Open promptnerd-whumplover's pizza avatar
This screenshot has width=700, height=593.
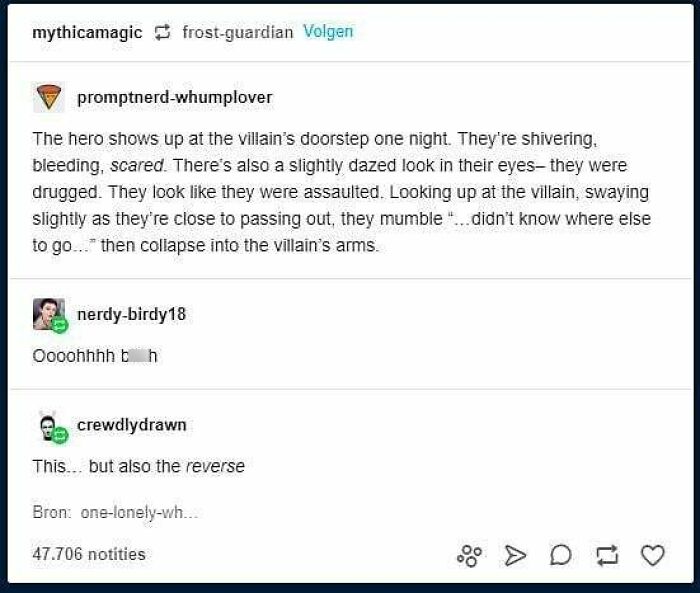point(49,97)
